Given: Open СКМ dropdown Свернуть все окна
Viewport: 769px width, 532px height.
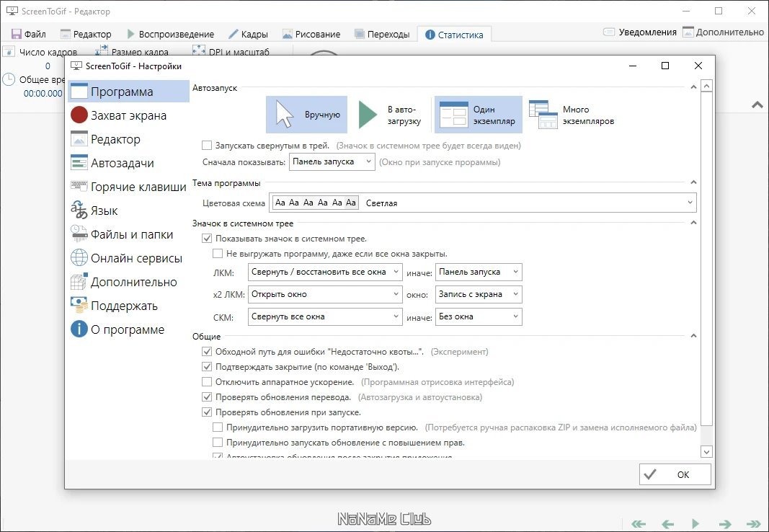Looking at the screenshot, I should coord(325,316).
